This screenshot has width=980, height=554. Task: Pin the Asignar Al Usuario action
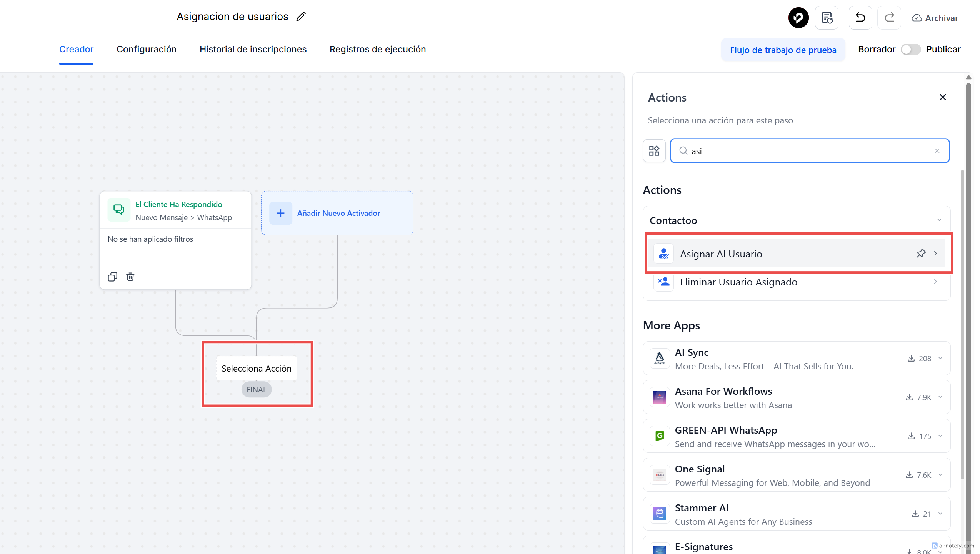(921, 254)
